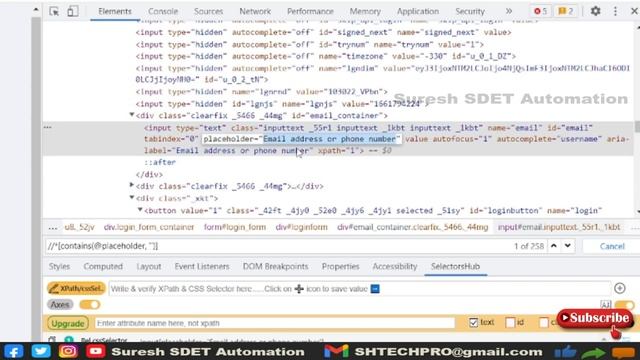Viewport: 640px width, 360px height.
Task: Click the ellipsis at breadcrumb bar start
Action: pyautogui.click(x=53, y=227)
